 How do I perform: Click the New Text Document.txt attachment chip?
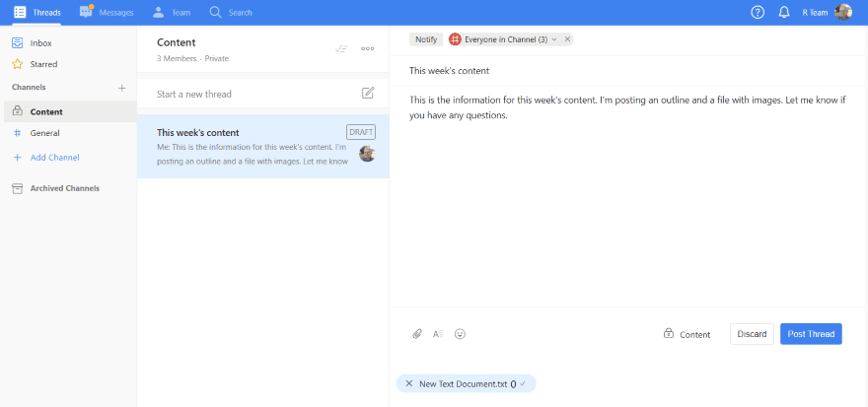pos(467,383)
